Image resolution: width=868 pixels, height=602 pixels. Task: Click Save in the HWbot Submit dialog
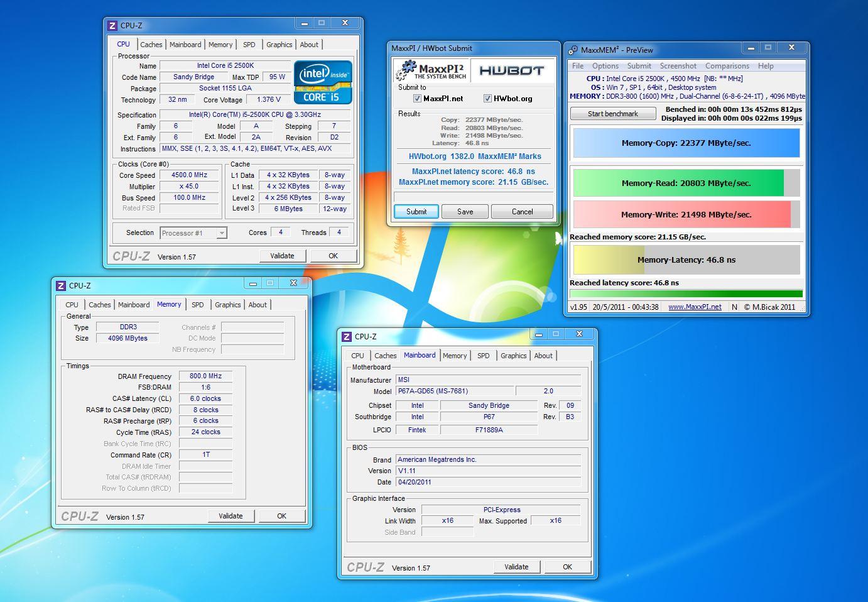coord(465,212)
